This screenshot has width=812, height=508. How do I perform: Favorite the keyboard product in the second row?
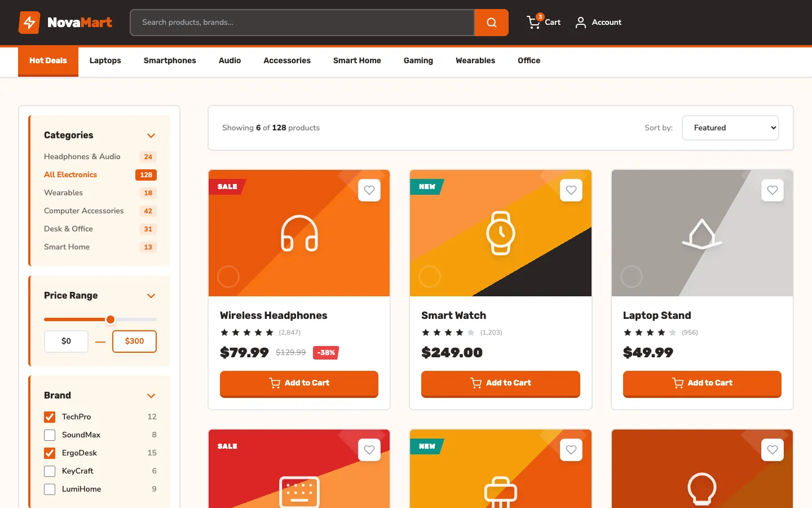[369, 450]
